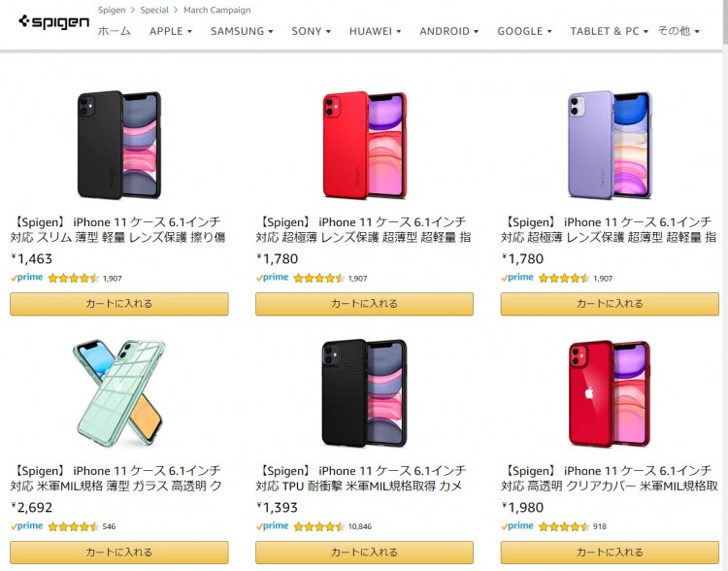Click star rating with 10,846 reviews

click(x=319, y=526)
